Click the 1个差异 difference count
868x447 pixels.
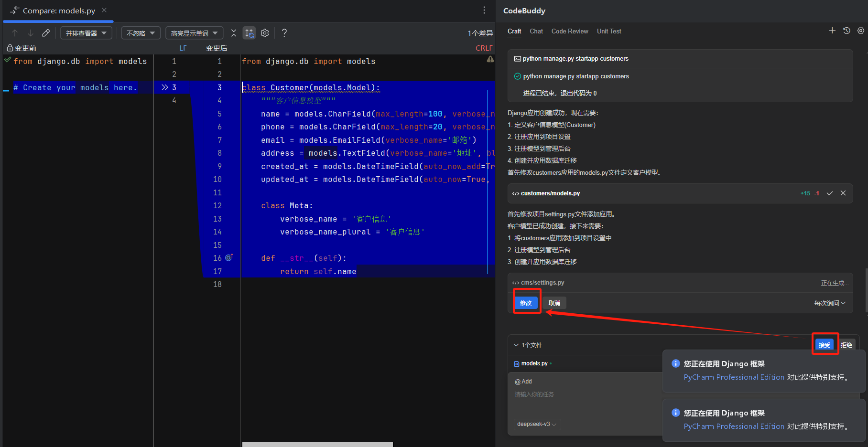click(x=480, y=33)
